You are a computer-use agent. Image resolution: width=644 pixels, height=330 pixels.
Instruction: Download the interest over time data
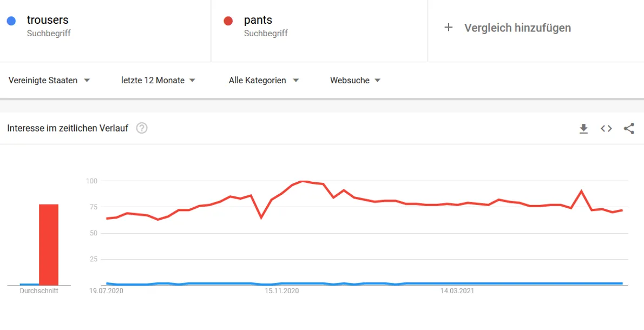click(x=583, y=129)
